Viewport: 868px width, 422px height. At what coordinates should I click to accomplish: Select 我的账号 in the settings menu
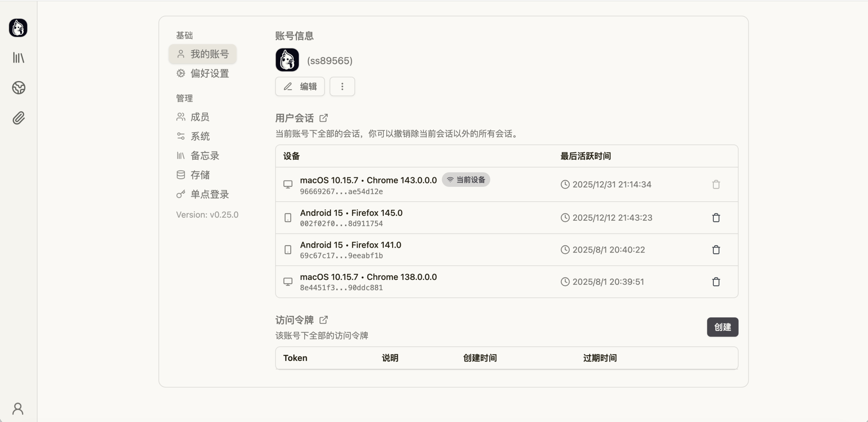[x=209, y=54]
